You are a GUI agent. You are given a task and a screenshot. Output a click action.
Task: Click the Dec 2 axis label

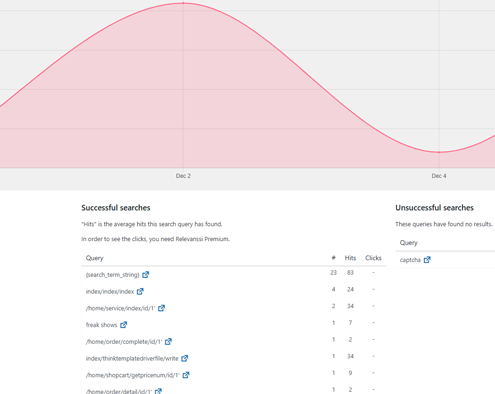pyautogui.click(x=183, y=176)
